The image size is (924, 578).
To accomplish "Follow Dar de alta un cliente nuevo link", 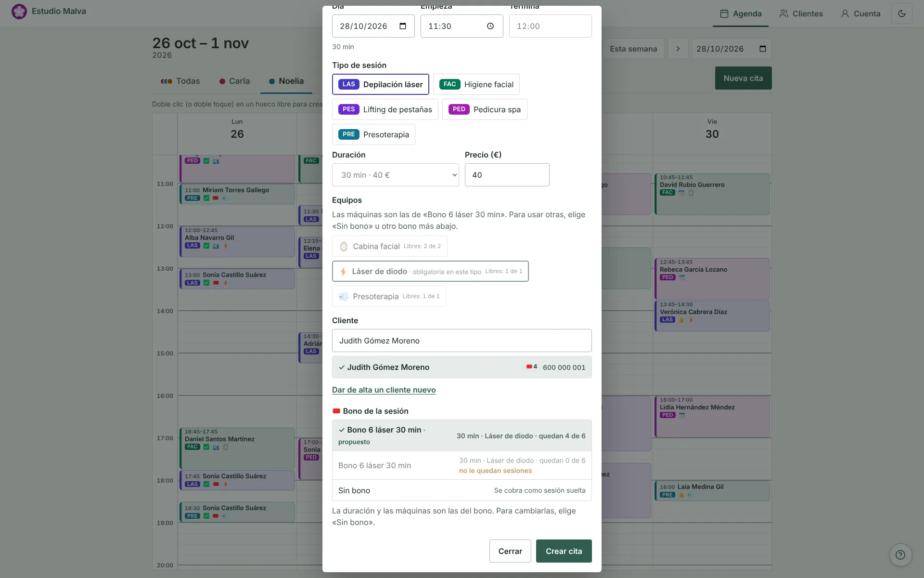I will (x=384, y=390).
